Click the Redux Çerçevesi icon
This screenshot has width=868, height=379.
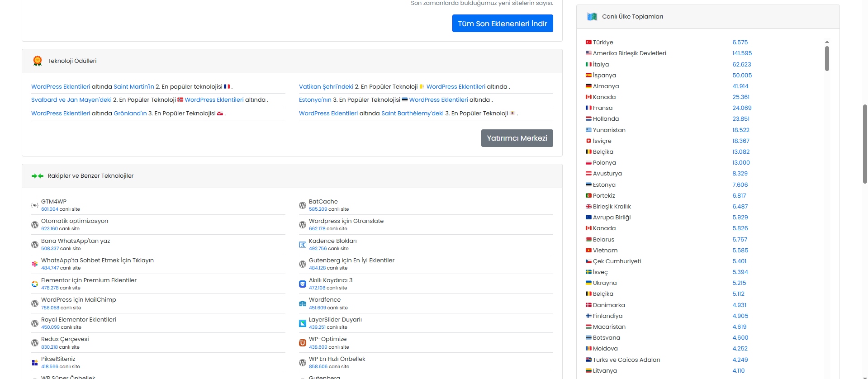[x=35, y=343]
